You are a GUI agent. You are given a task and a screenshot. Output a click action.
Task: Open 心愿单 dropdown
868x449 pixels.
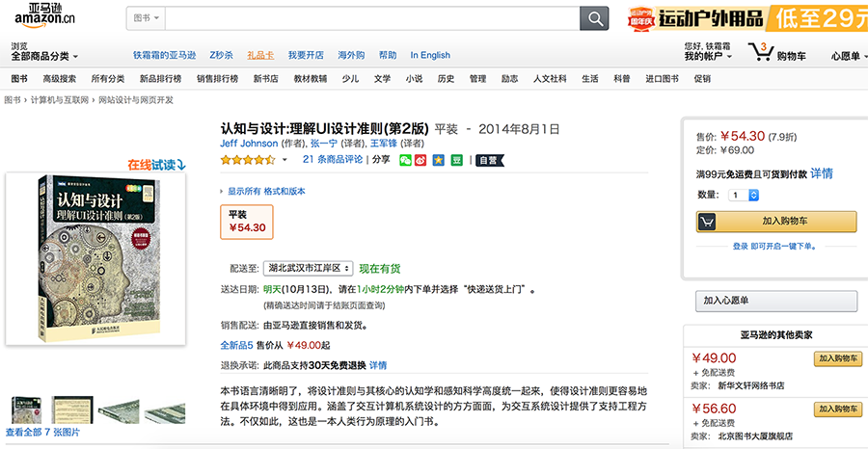click(849, 57)
